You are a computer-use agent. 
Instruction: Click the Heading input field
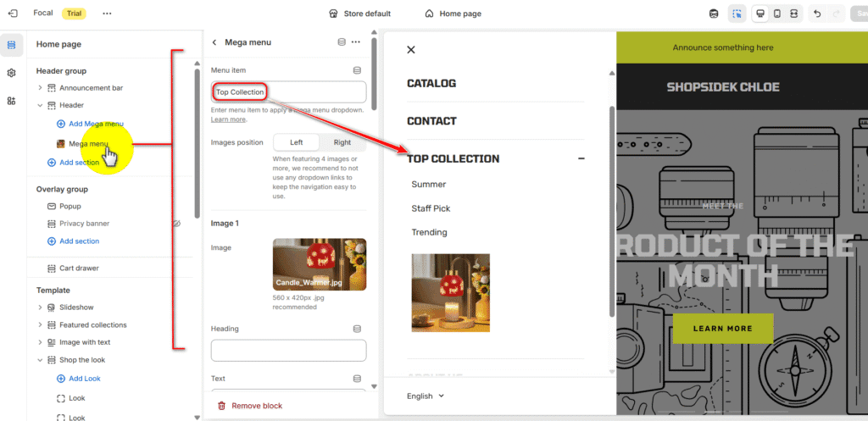coord(288,350)
